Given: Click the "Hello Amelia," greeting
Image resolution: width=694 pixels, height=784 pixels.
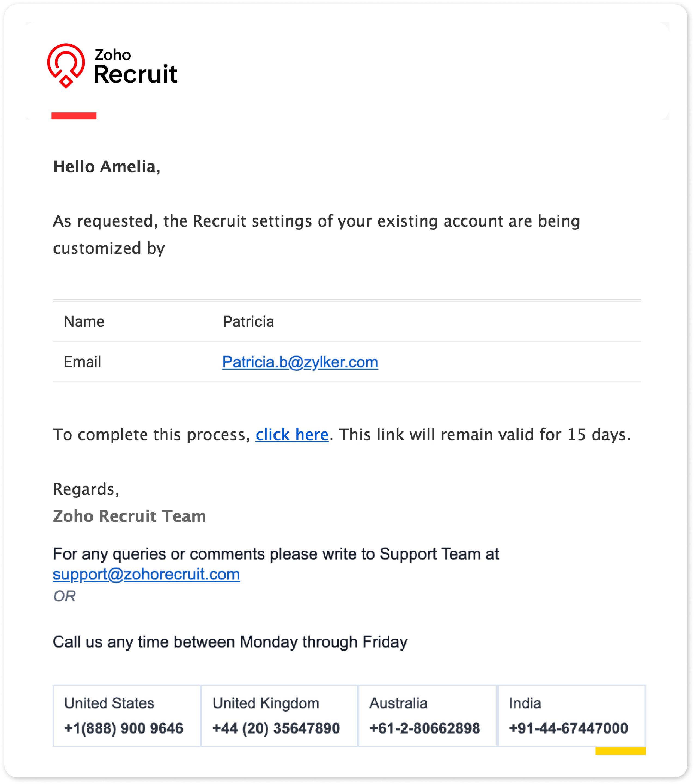Looking at the screenshot, I should [106, 166].
